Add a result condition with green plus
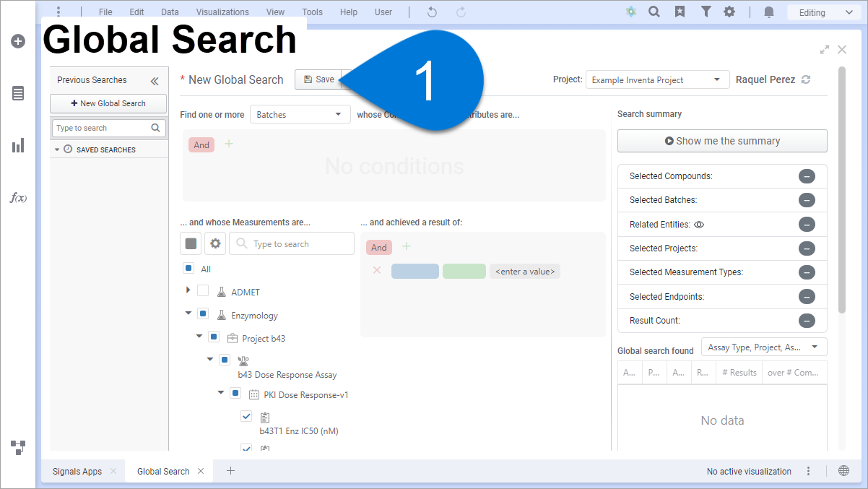This screenshot has height=489, width=868. coord(407,247)
